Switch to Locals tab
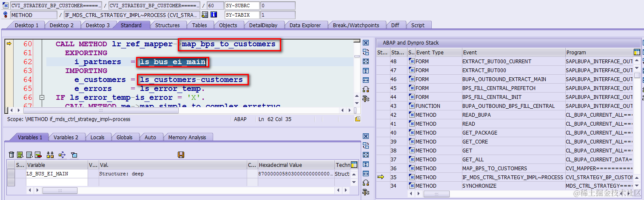Viewport: 644px width, 200px height. (x=97, y=137)
